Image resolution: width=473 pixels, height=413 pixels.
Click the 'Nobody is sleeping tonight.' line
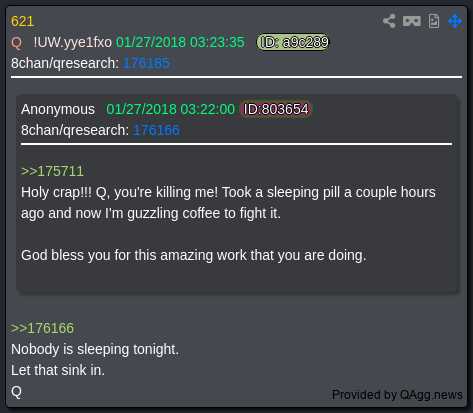pyautogui.click(x=95, y=350)
